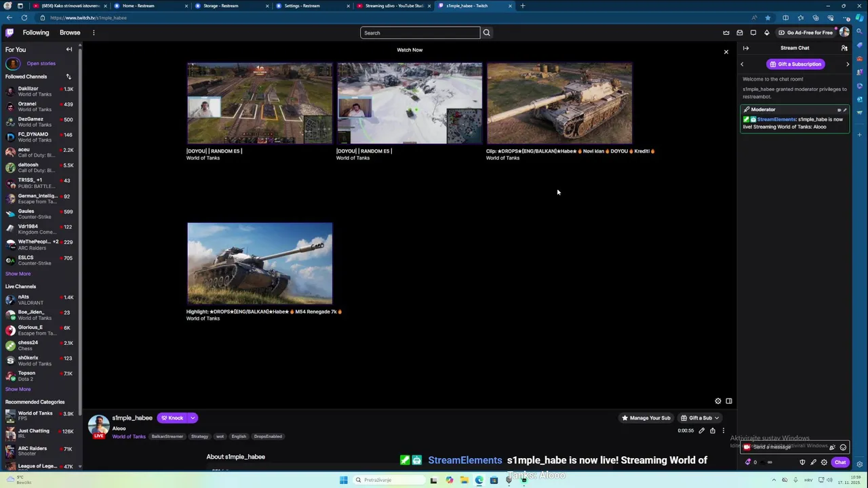Open File Explorer from the taskbar
The width and height of the screenshot is (868, 488).
[464, 481]
